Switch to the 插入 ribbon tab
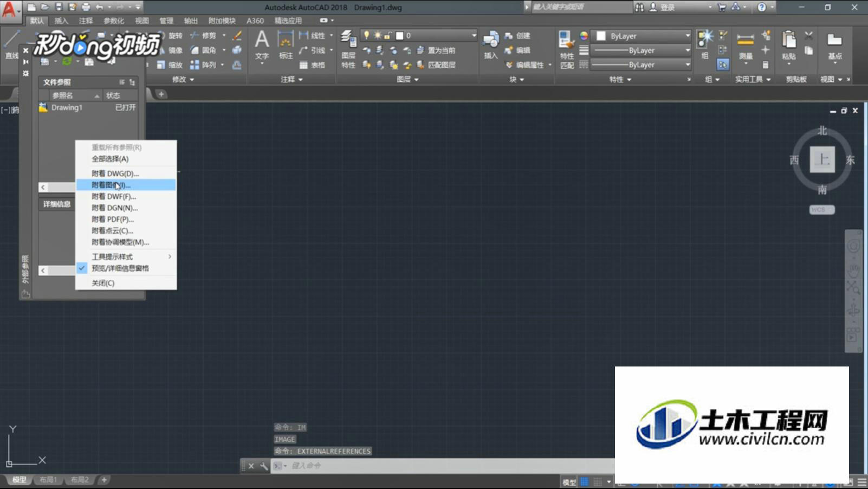 click(x=61, y=21)
